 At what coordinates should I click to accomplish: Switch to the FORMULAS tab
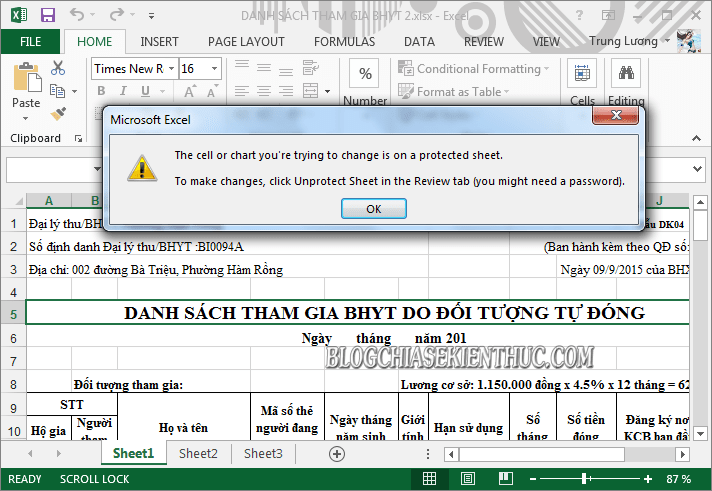pyautogui.click(x=344, y=42)
